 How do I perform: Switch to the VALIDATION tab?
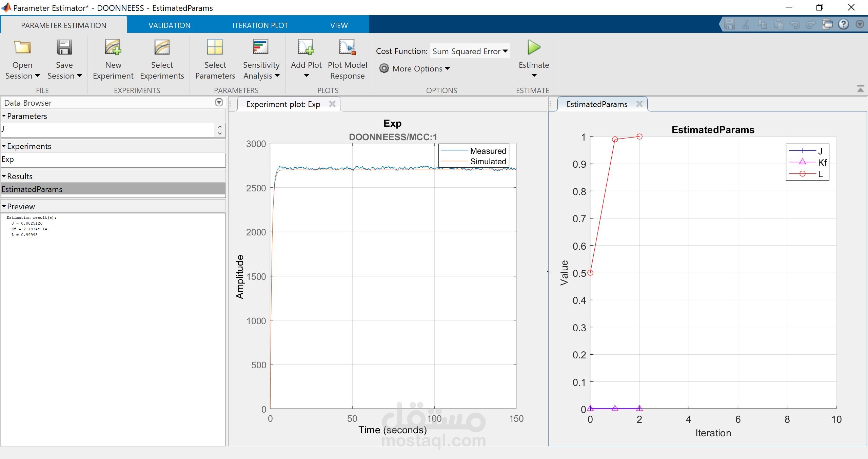pyautogui.click(x=169, y=25)
